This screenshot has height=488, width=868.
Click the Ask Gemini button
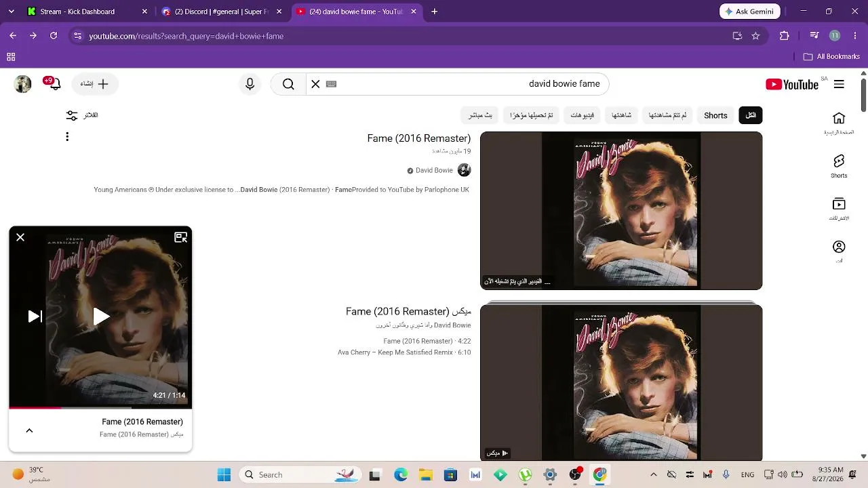point(750,12)
